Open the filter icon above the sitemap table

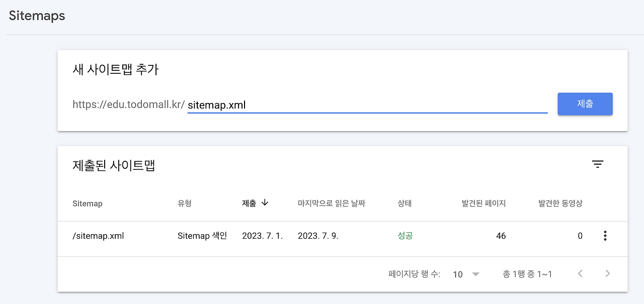click(x=597, y=164)
